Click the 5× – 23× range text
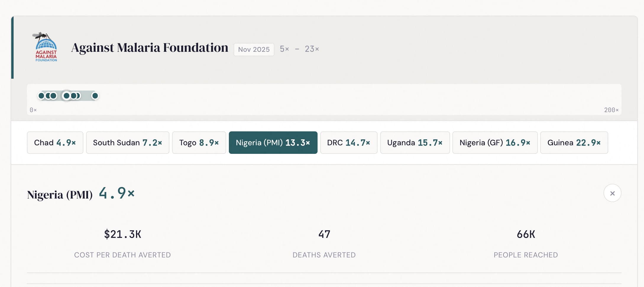The image size is (644, 287). coord(299,49)
